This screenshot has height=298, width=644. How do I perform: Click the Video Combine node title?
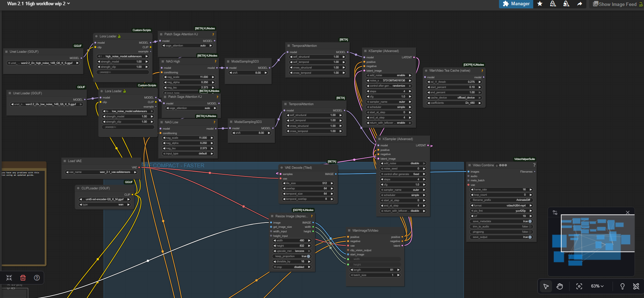483,165
